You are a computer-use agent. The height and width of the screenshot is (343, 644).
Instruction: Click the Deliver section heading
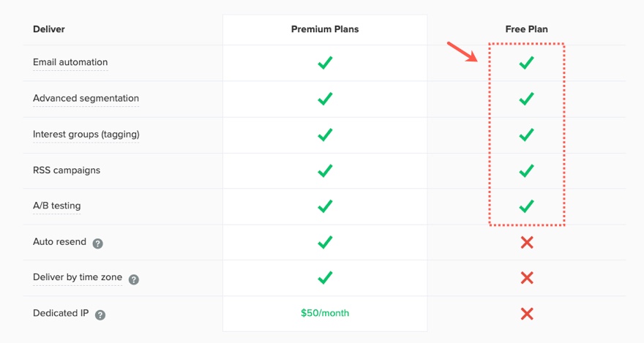48,29
